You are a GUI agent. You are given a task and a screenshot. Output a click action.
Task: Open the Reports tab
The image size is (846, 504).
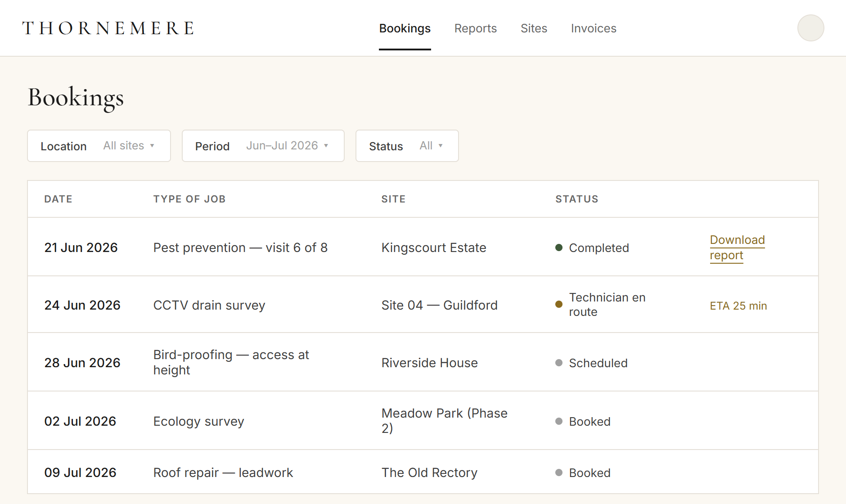click(475, 28)
